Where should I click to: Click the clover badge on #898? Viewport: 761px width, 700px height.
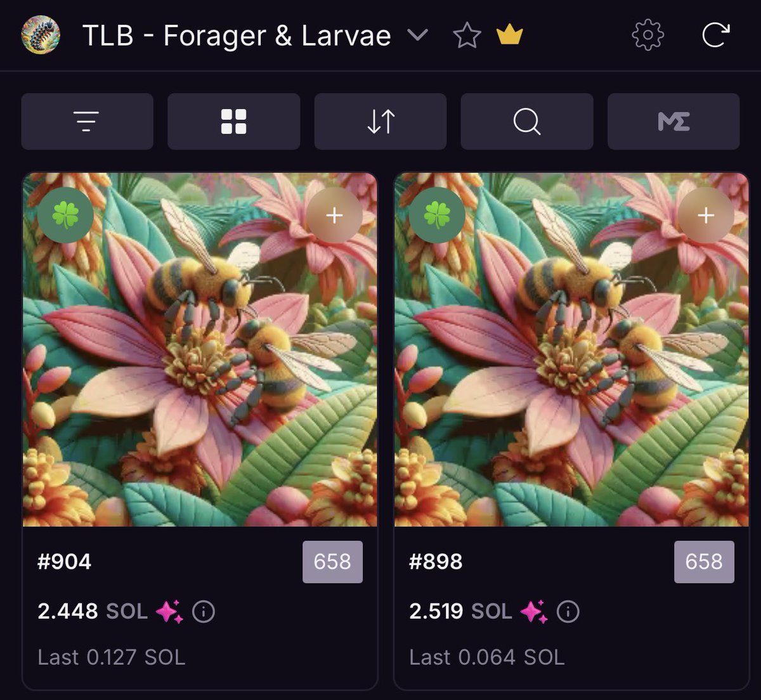tap(437, 216)
